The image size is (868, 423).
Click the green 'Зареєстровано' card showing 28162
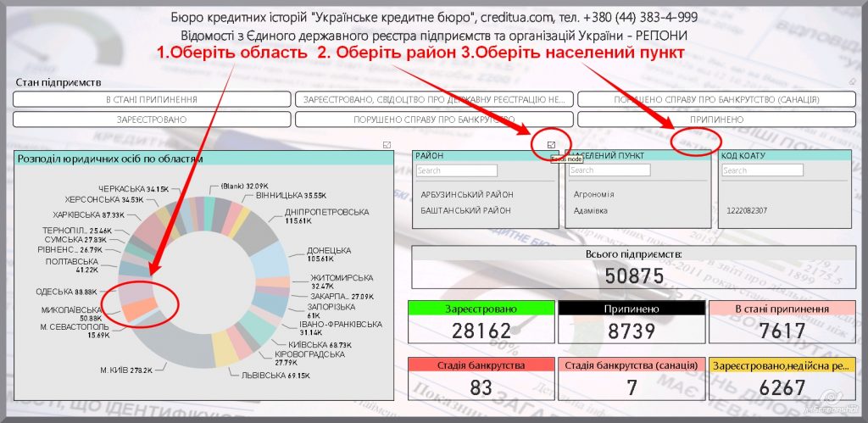click(481, 321)
